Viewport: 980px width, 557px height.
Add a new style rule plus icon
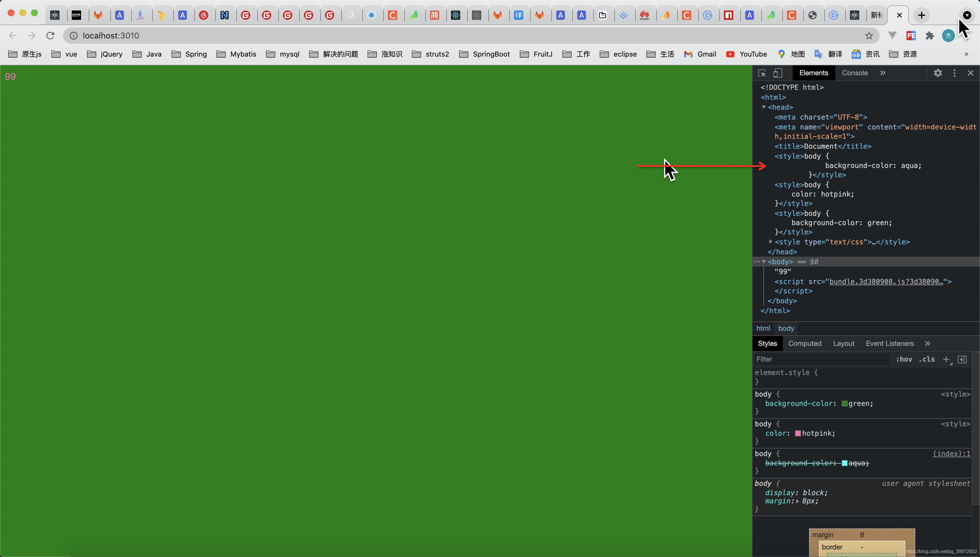tap(946, 359)
